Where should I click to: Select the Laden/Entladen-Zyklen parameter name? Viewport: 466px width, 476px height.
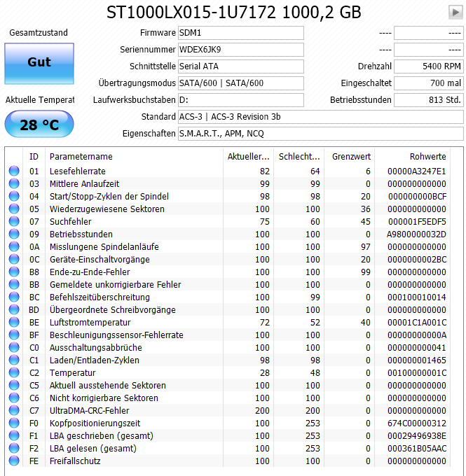click(x=94, y=360)
